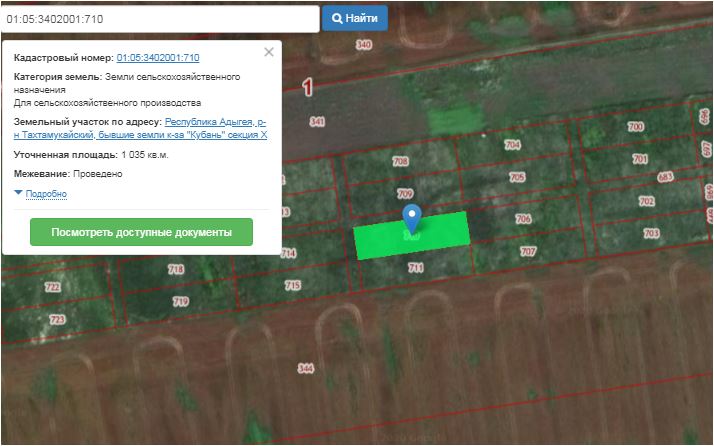Select field 344 on the map
This screenshot has width=714, height=446.
tap(306, 369)
